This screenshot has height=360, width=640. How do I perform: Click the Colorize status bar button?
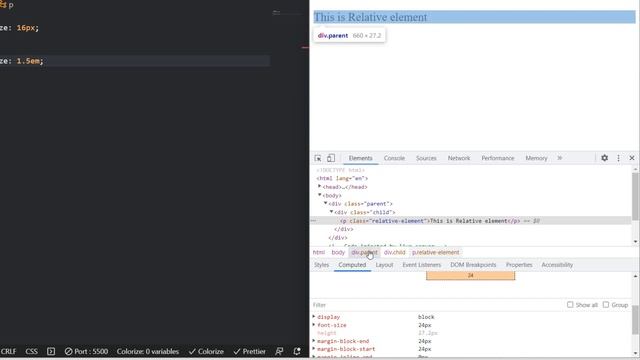pos(206,351)
